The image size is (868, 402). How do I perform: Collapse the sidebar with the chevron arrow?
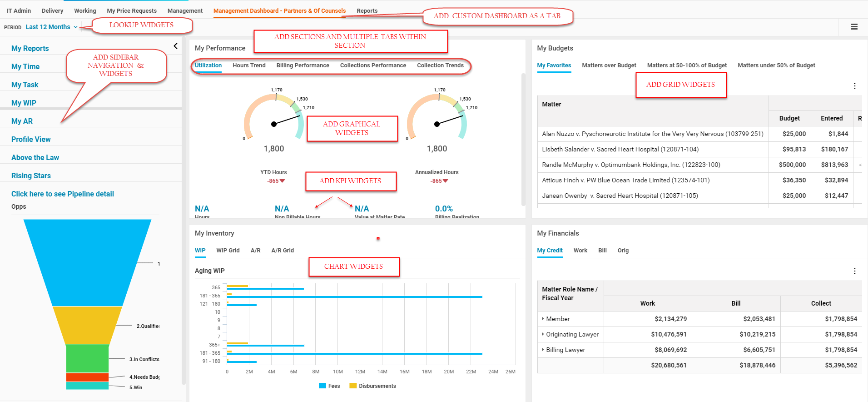click(x=176, y=46)
